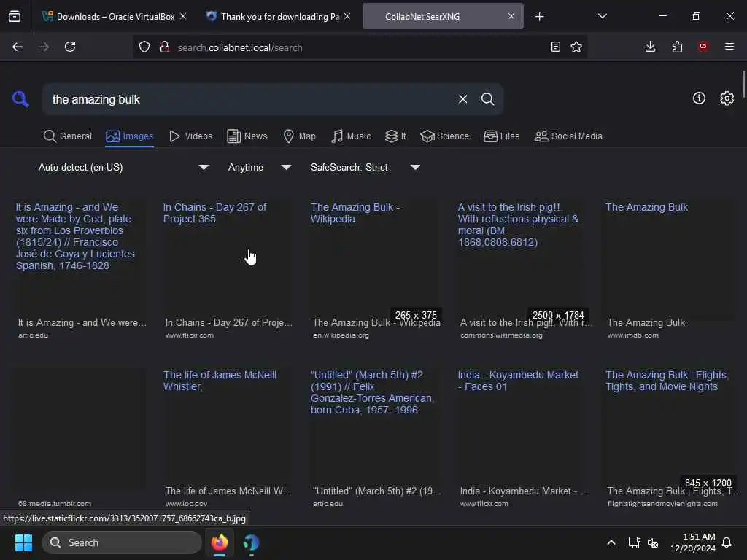The width and height of the screenshot is (747, 560).
Task: Open network status tray icon
Action: point(634,542)
